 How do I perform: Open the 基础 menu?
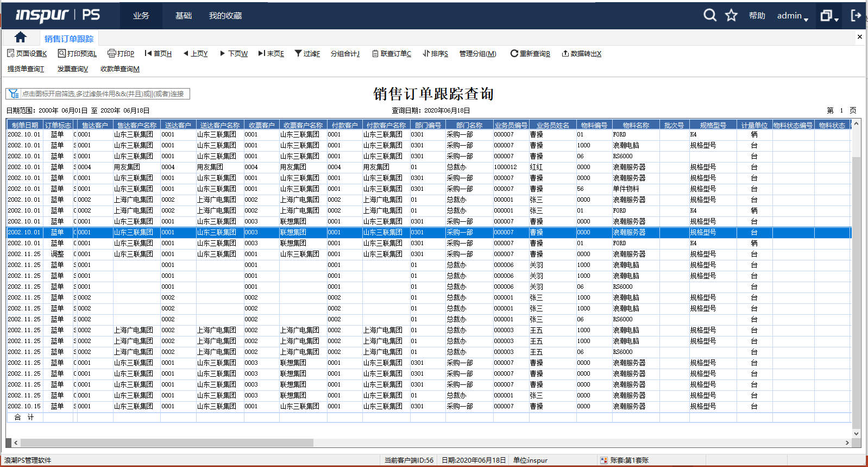pos(183,16)
